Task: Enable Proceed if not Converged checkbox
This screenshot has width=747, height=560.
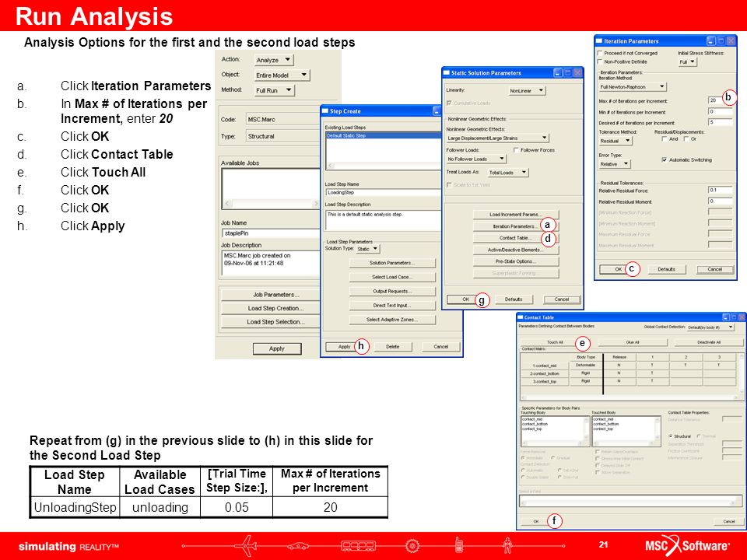Action: pyautogui.click(x=600, y=53)
